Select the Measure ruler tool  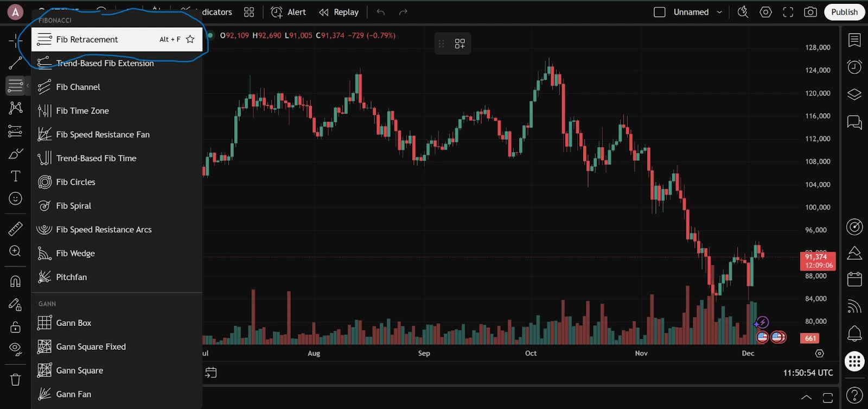pos(15,229)
